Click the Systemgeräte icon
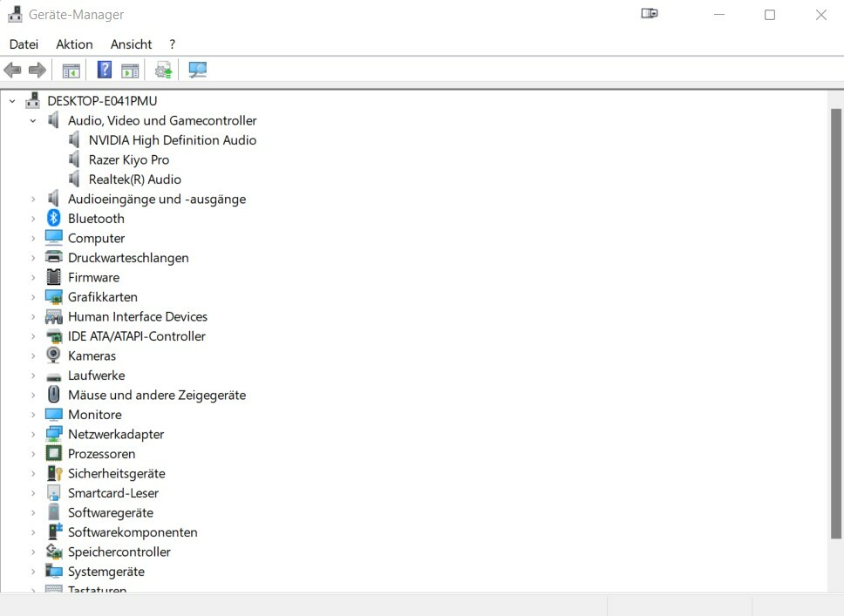 coord(53,571)
